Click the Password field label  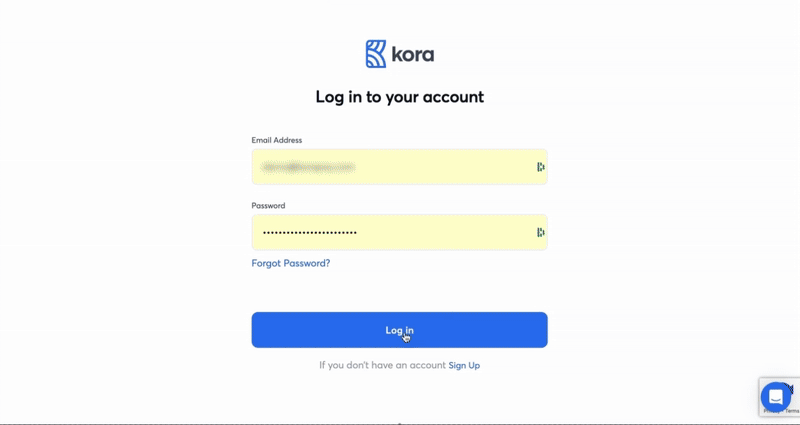coord(268,206)
